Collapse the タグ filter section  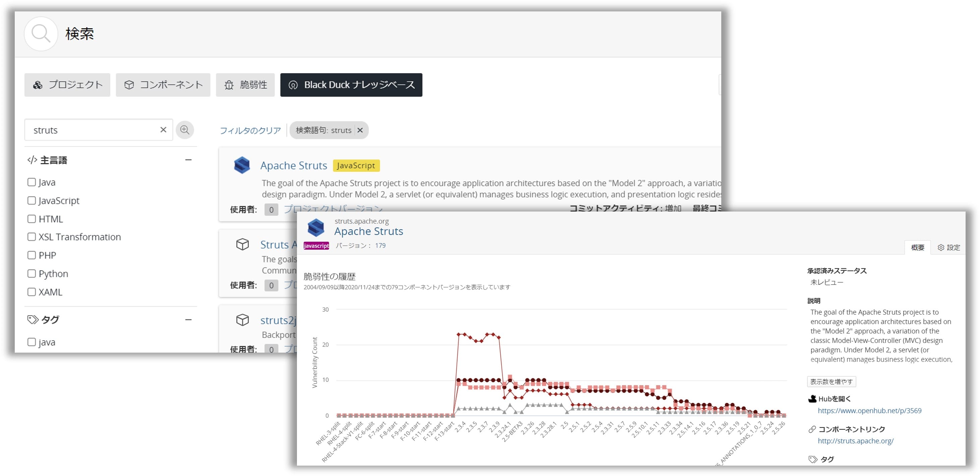coord(188,319)
